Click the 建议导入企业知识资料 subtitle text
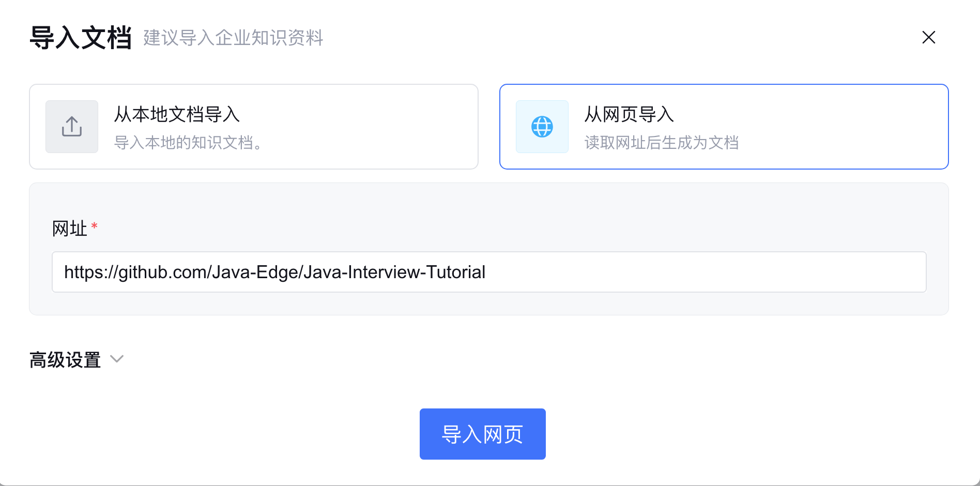This screenshot has width=980, height=486. [233, 38]
